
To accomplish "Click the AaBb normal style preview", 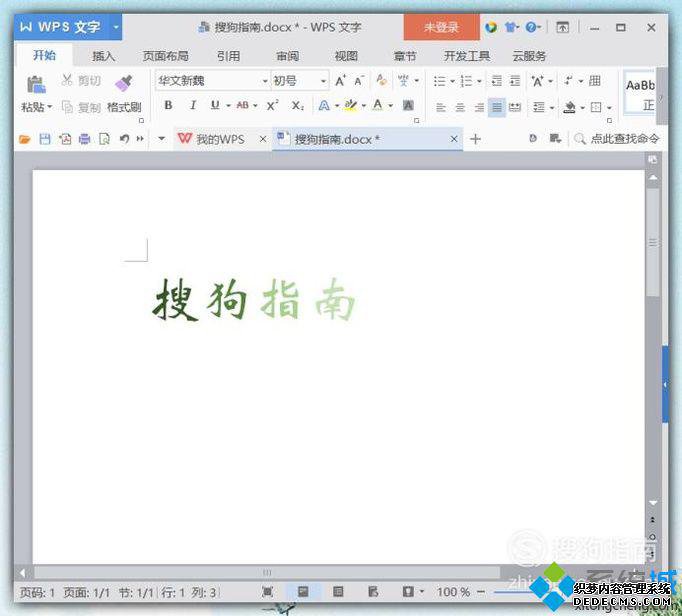I will [639, 93].
